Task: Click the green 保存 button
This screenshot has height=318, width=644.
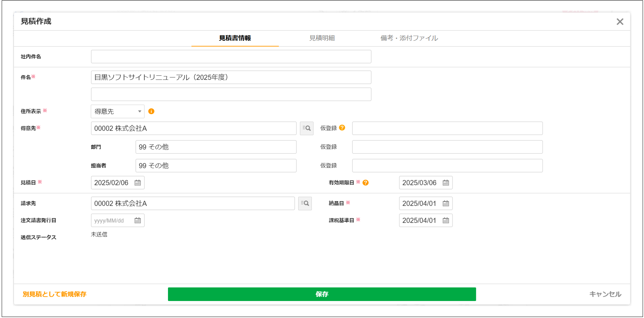Action: pyautogui.click(x=322, y=294)
